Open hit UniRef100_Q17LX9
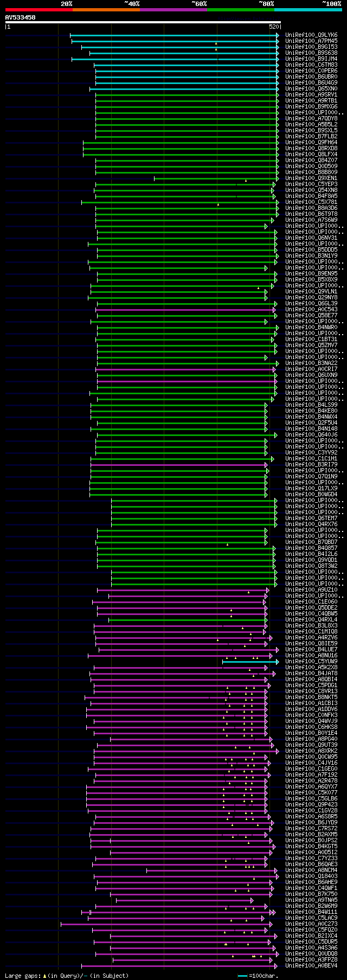The image size is (347, 980). (311, 489)
